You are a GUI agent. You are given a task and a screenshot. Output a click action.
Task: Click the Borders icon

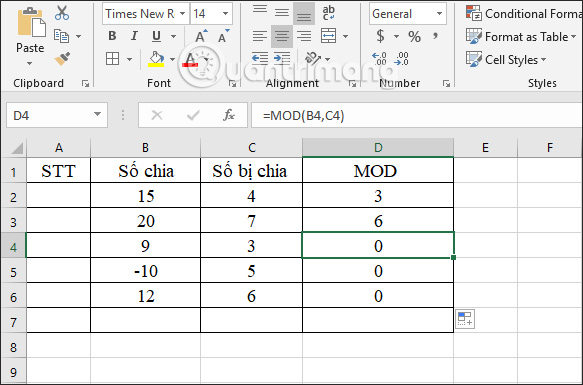[x=112, y=59]
